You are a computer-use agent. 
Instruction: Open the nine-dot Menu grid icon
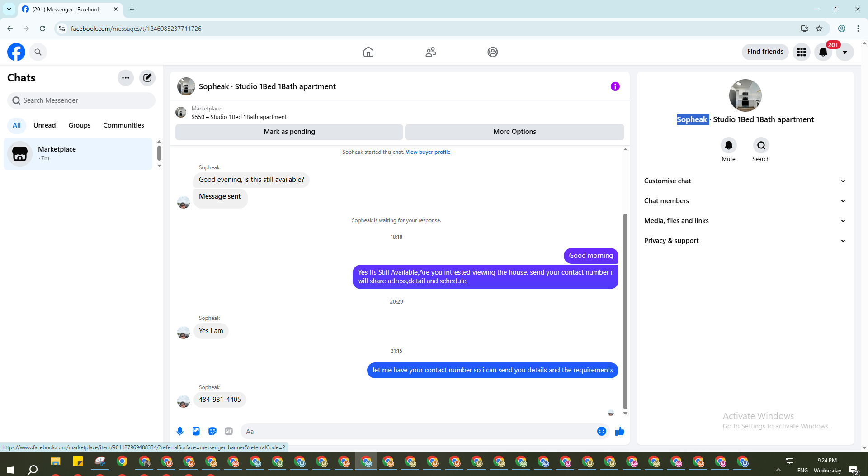tap(802, 52)
